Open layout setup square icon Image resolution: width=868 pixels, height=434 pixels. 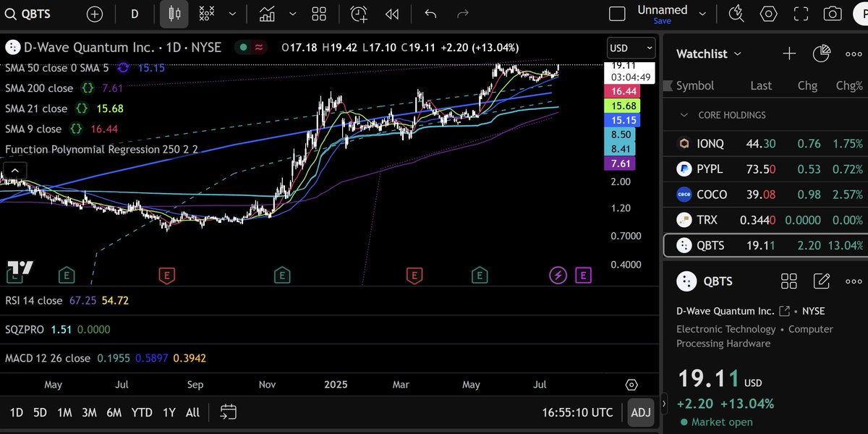click(x=617, y=14)
